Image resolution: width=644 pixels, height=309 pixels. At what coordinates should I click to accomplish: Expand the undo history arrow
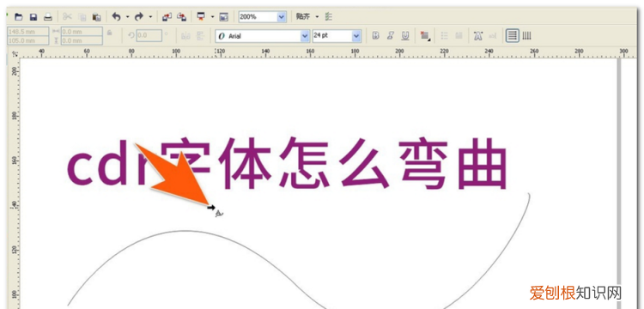(127, 17)
